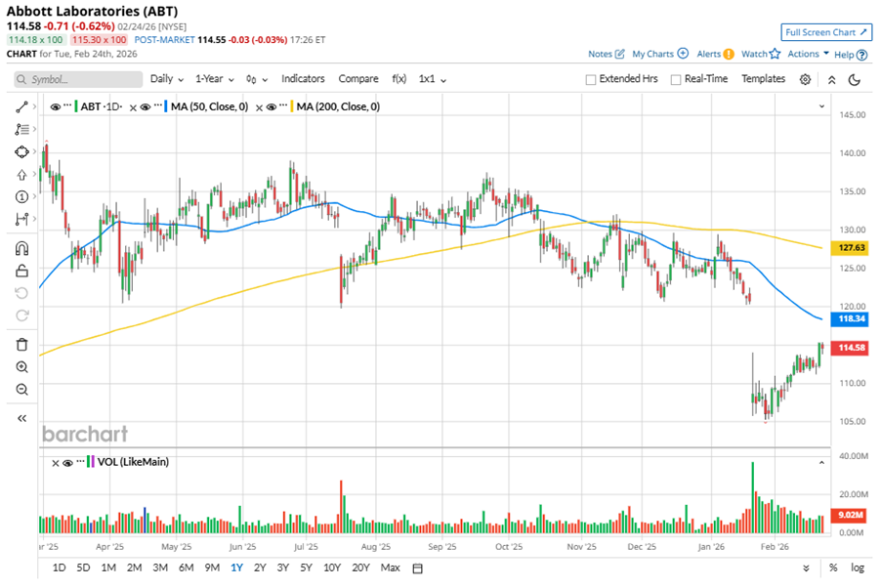Select the trend line drawing tool
The image size is (881, 588).
[21, 106]
